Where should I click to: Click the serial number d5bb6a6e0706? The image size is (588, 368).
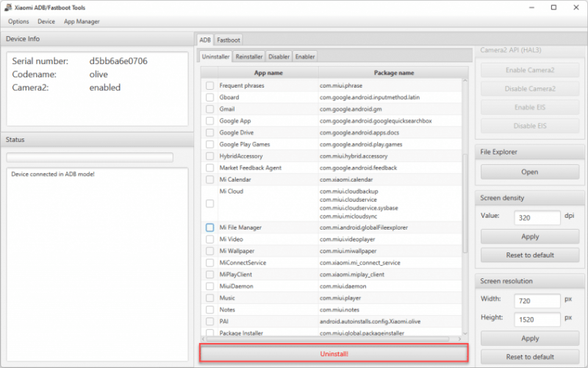pos(118,61)
